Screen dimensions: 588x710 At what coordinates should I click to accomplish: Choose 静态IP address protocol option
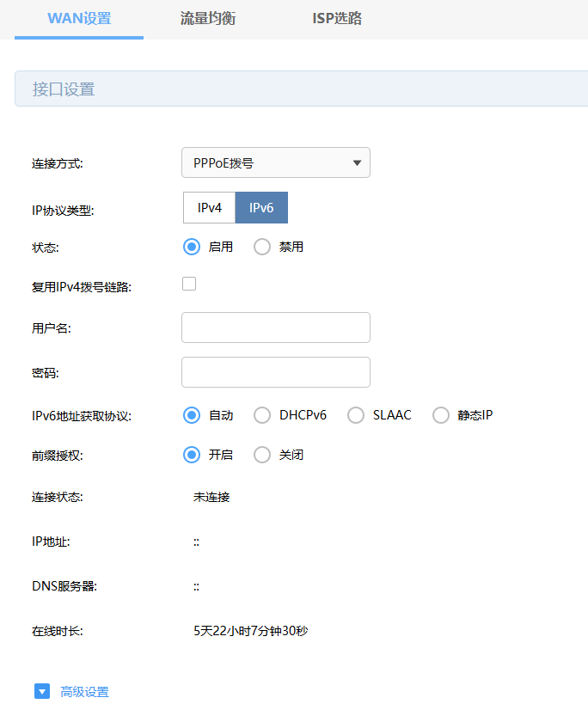pos(441,415)
